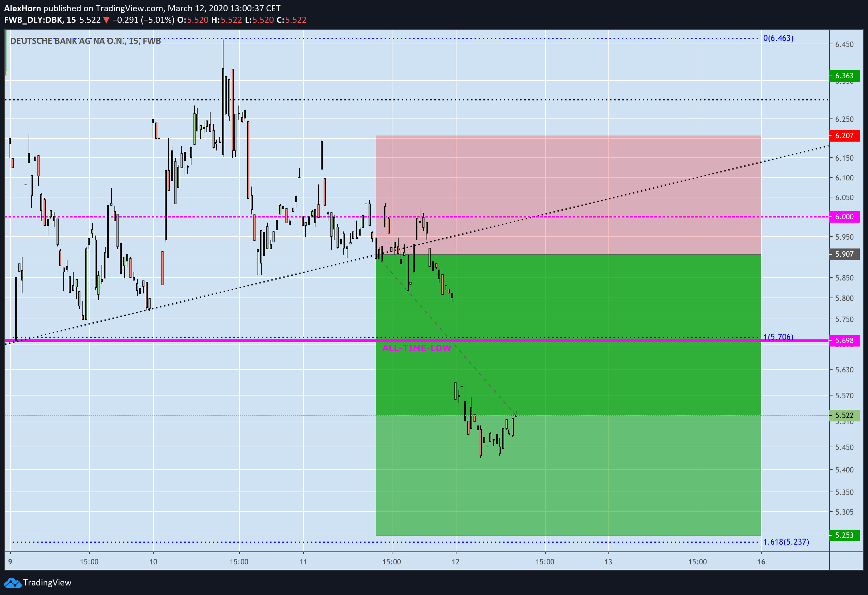Click the 6.450 price axis label
Viewport: 868px width, 595px height.
click(x=844, y=44)
